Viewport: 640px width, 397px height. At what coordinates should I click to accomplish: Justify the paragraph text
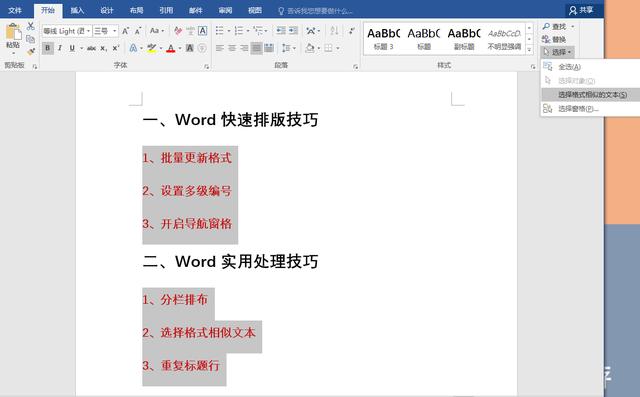coord(256,48)
